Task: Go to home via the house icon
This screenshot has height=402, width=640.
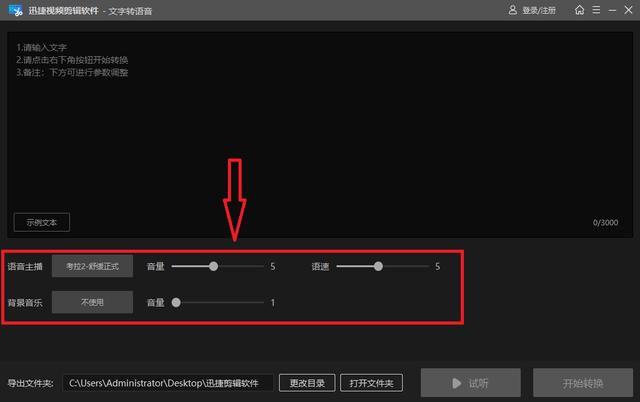Action: [579, 10]
